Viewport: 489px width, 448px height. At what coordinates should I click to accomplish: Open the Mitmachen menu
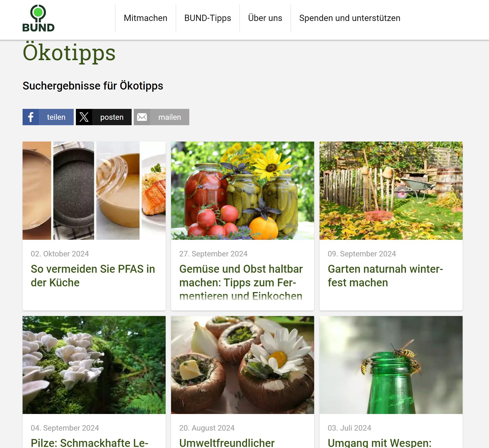(x=146, y=18)
